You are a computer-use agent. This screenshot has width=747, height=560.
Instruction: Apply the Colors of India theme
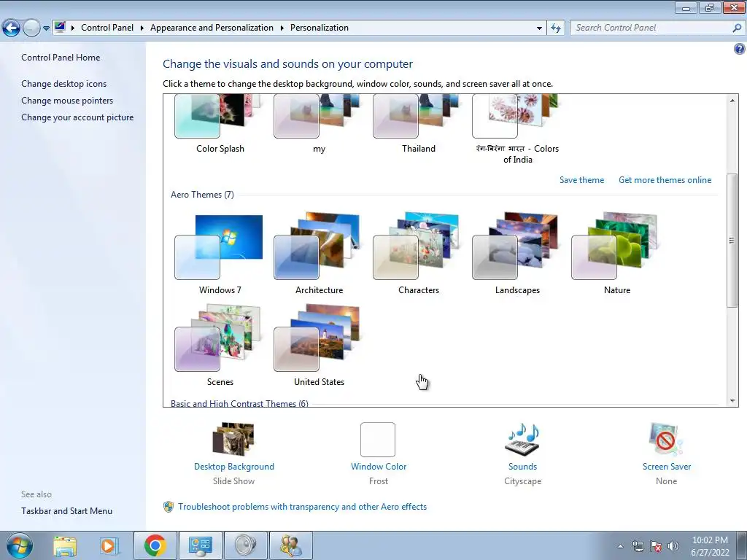click(x=517, y=130)
